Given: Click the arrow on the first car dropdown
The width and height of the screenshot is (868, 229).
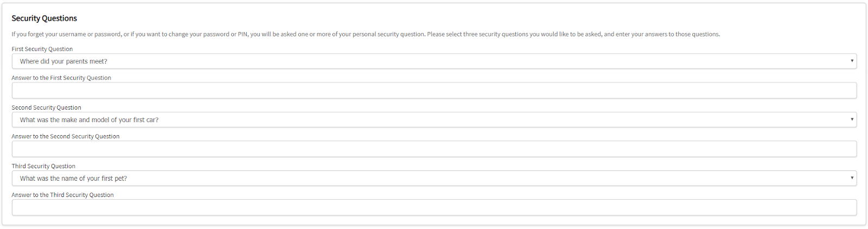Looking at the screenshot, I should (852, 119).
